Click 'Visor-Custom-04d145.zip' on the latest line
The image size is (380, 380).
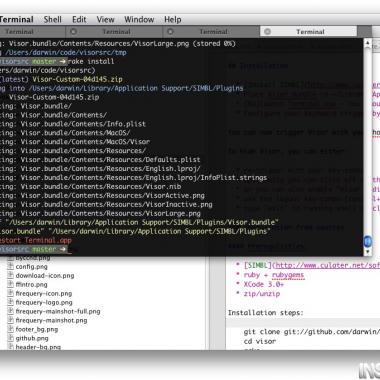[x=77, y=79]
